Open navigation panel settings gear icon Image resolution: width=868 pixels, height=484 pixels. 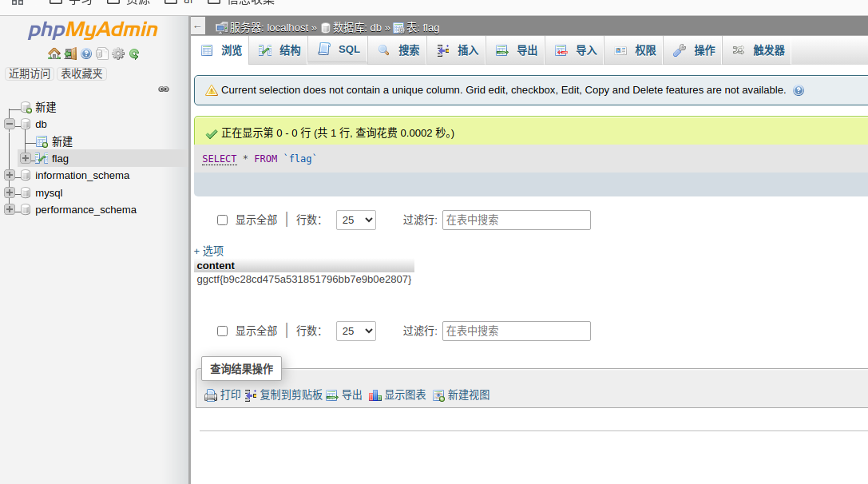118,54
